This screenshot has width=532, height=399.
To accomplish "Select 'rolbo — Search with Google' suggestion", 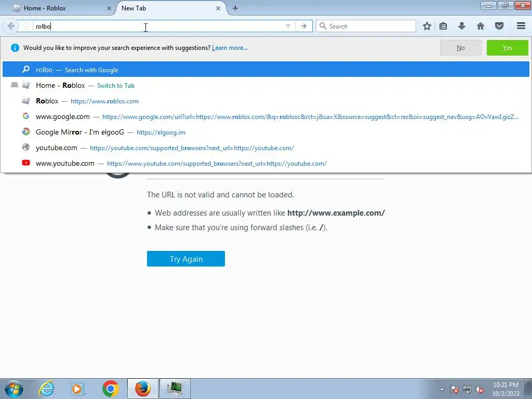I will [x=266, y=70].
